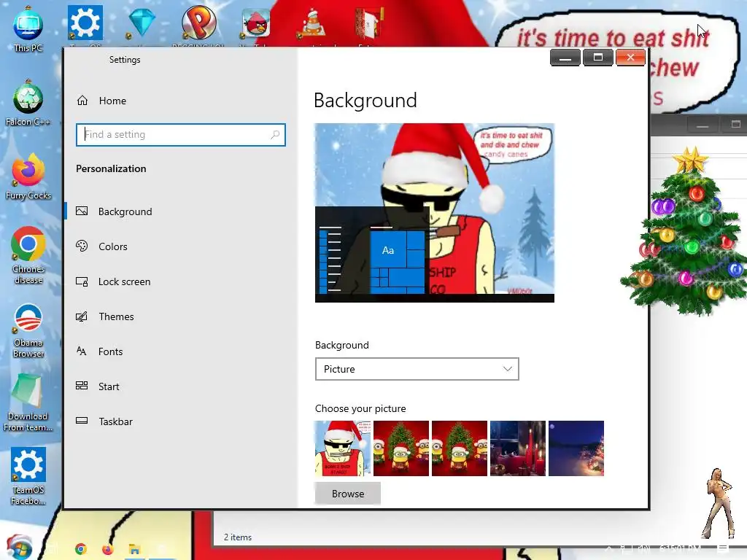Focus the Find a setting search box
This screenshot has height=560, width=747.
click(x=181, y=135)
